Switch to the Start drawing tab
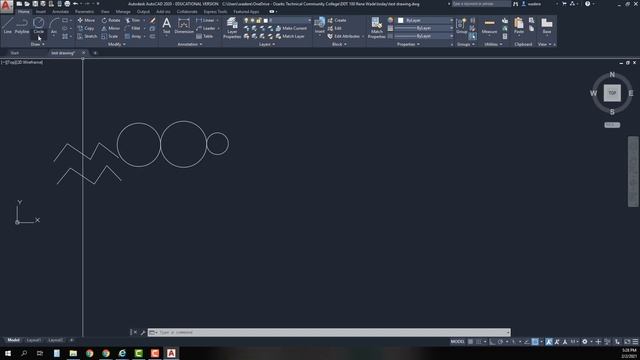This screenshot has width=640, height=360. 15,53
